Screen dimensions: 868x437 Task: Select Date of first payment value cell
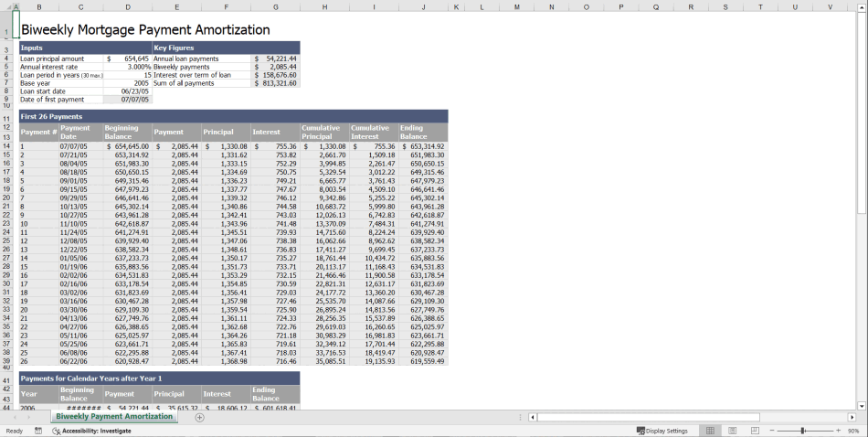point(128,100)
